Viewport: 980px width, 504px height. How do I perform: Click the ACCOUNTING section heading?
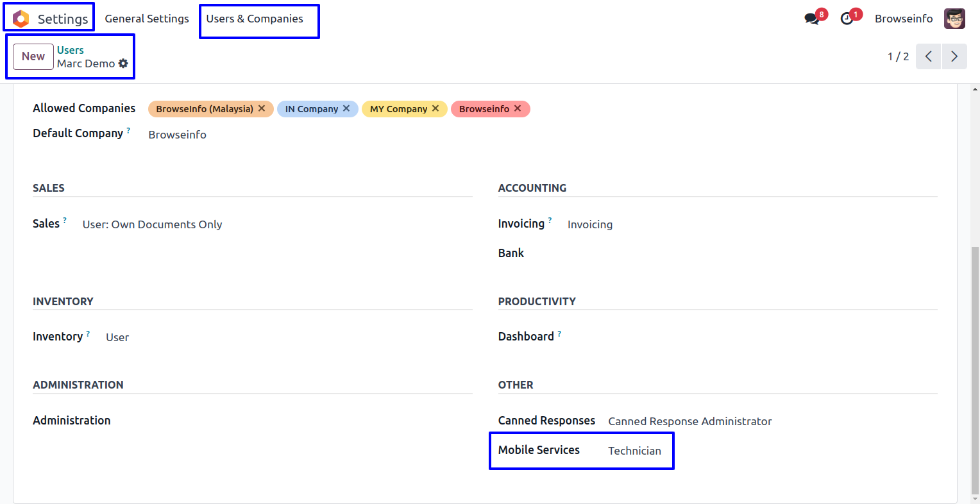532,188
